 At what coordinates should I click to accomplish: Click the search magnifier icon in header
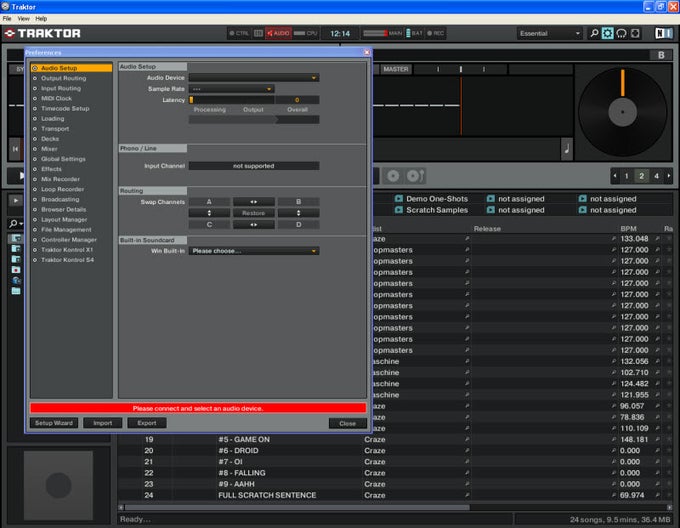click(594, 33)
